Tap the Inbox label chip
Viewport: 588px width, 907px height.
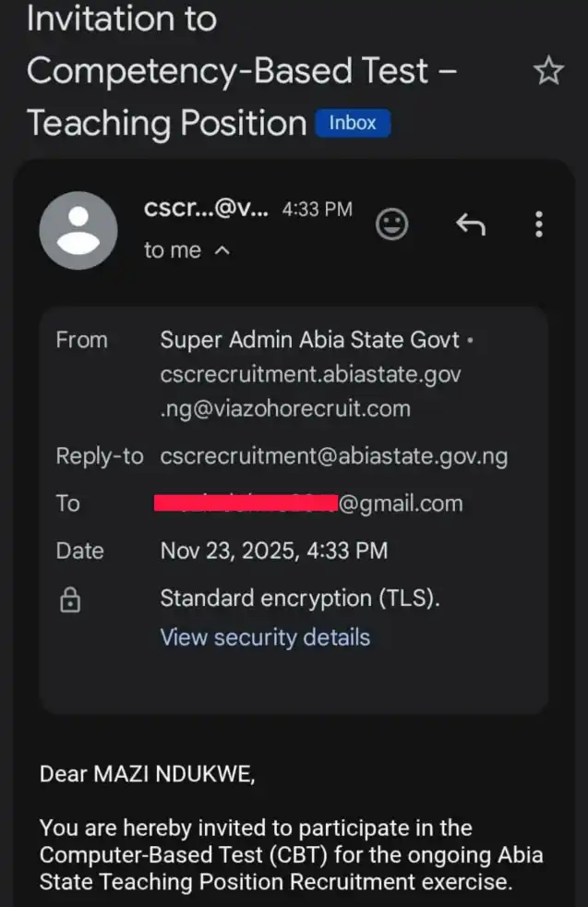tap(353, 123)
